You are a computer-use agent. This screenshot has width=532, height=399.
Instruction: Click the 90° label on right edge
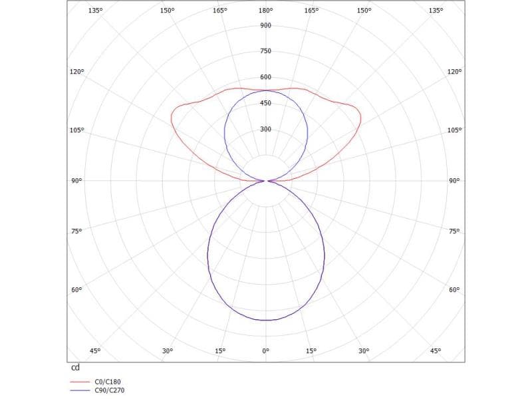coord(454,181)
